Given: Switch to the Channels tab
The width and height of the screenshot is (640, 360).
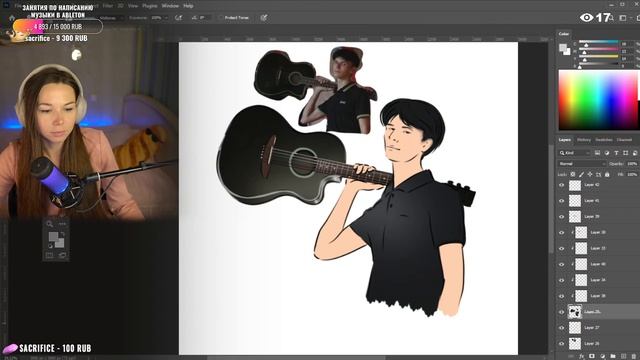Looking at the screenshot, I should [x=624, y=140].
